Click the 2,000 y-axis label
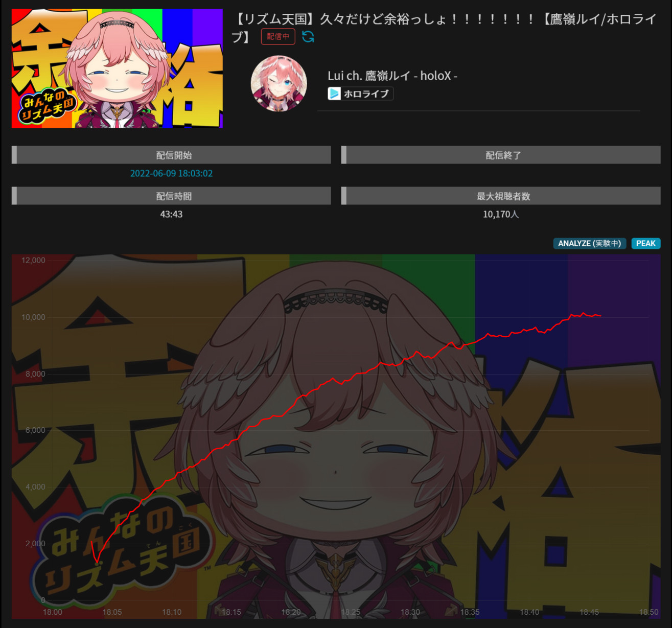The width and height of the screenshot is (672, 628). click(35, 543)
